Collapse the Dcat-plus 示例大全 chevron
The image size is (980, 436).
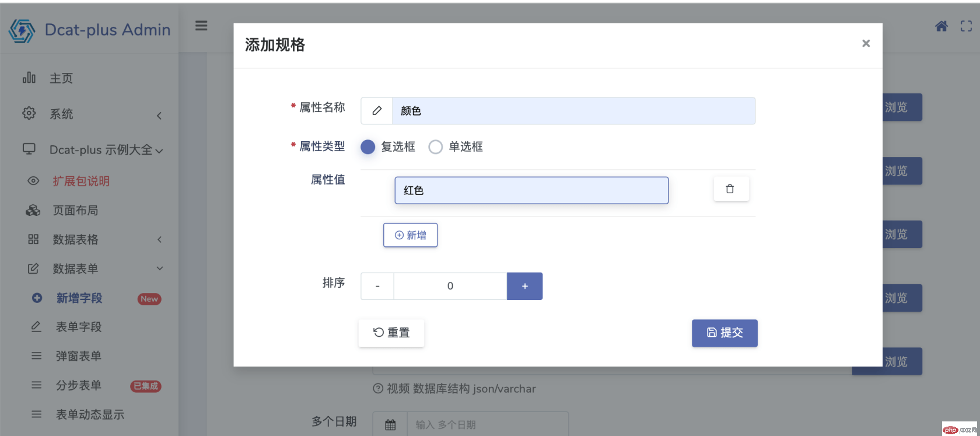click(159, 151)
